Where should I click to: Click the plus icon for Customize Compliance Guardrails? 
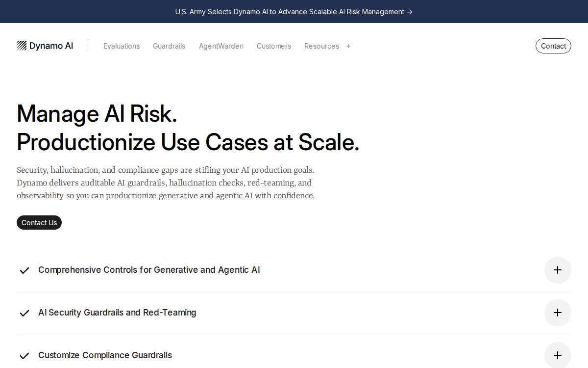click(558, 355)
